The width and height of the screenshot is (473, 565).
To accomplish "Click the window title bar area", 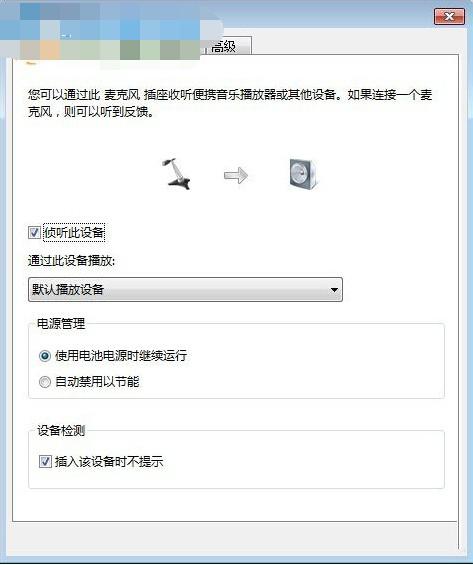I will (324, 14).
